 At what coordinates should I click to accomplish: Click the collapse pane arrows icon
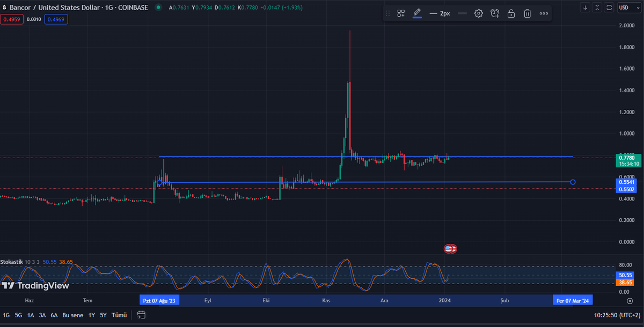[597, 8]
